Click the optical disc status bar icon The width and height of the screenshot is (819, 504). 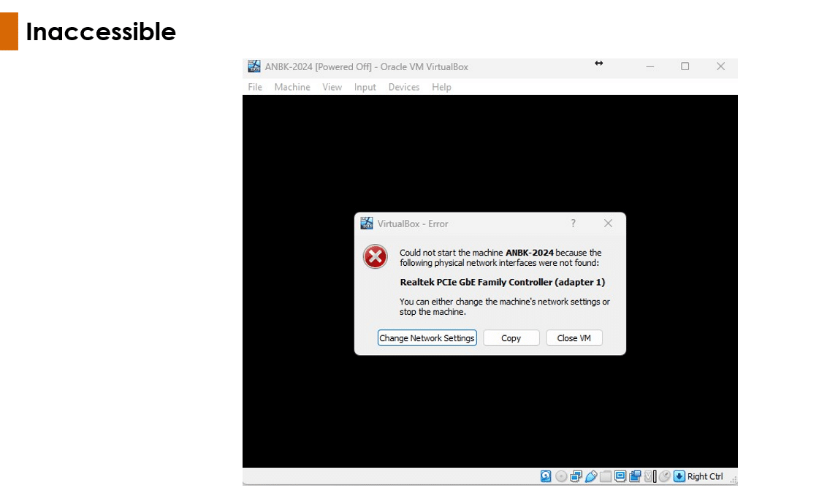point(561,476)
